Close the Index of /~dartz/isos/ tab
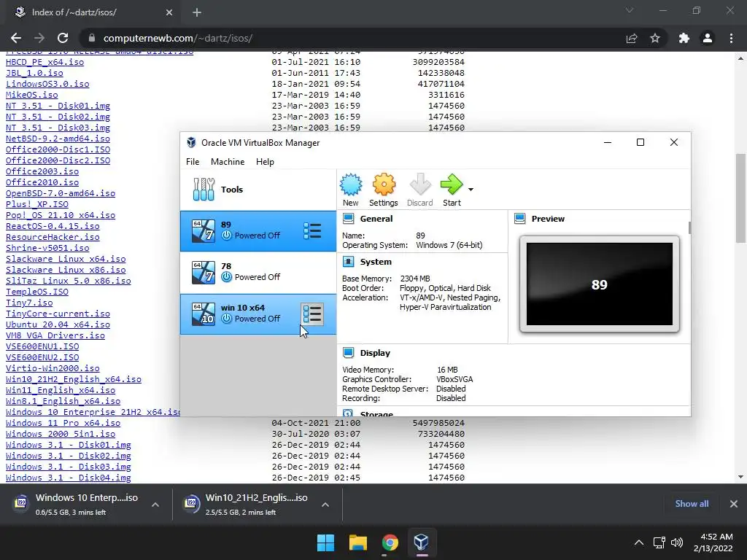Image resolution: width=747 pixels, height=560 pixels. coord(169,12)
